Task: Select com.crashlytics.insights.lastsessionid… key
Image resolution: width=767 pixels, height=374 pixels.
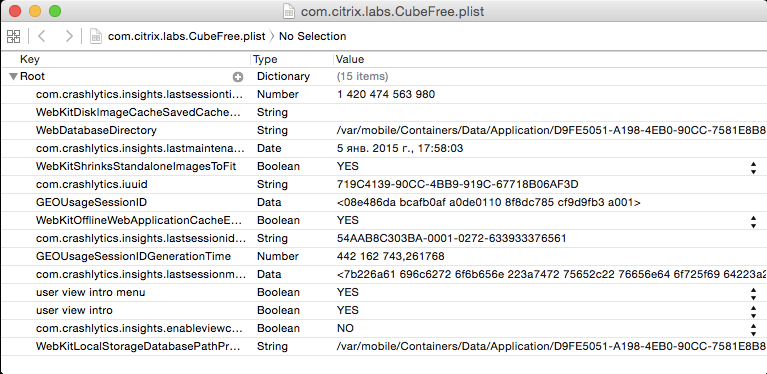Action: point(141,238)
